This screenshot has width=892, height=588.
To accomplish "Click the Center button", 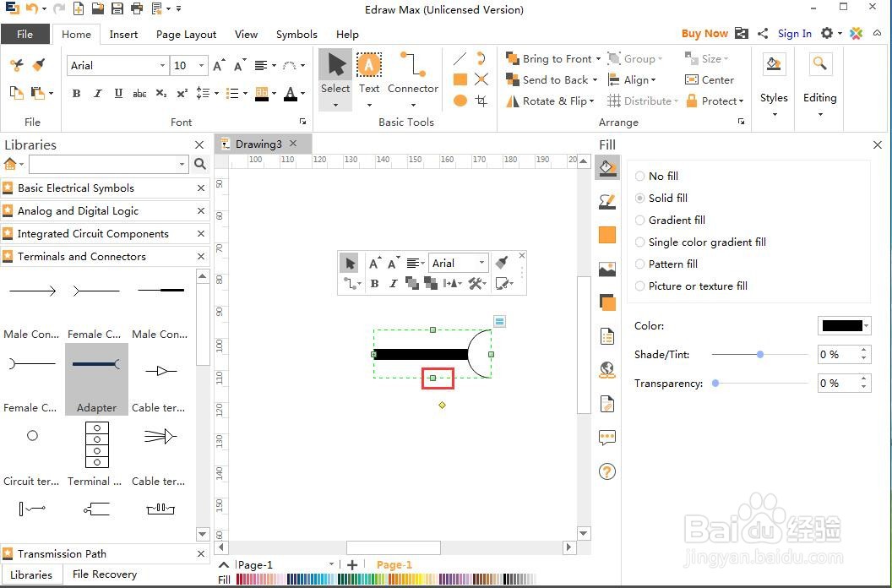I will pyautogui.click(x=710, y=80).
